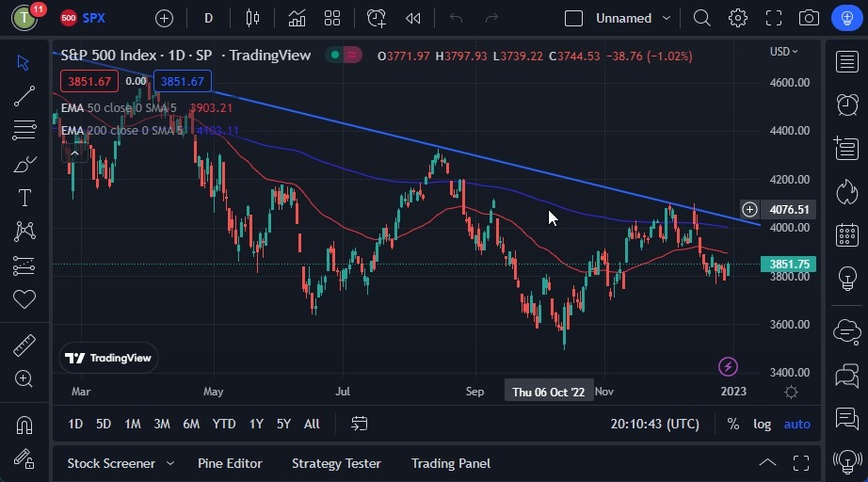Select the brush drawing tool
This screenshot has height=482, width=868.
[x=24, y=165]
